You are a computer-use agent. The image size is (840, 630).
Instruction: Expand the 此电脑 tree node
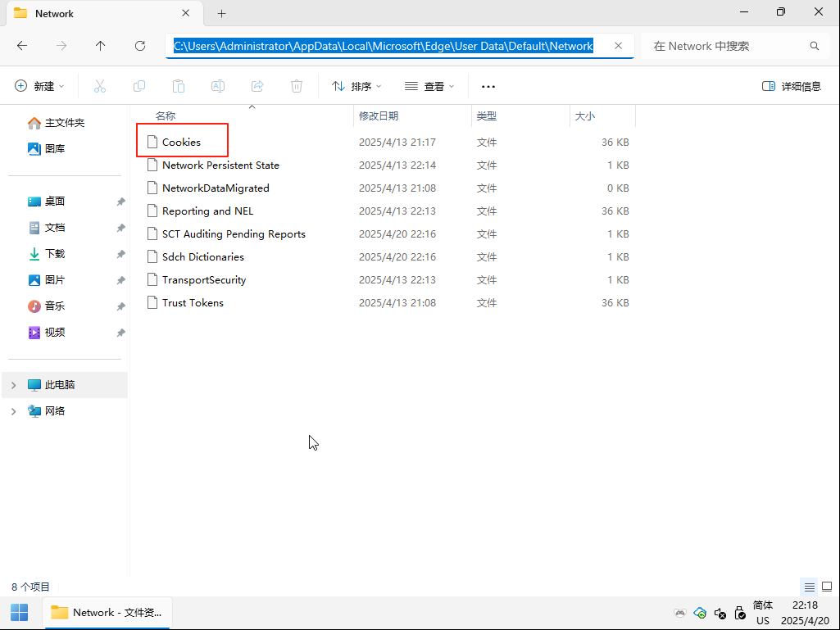pyautogui.click(x=14, y=385)
